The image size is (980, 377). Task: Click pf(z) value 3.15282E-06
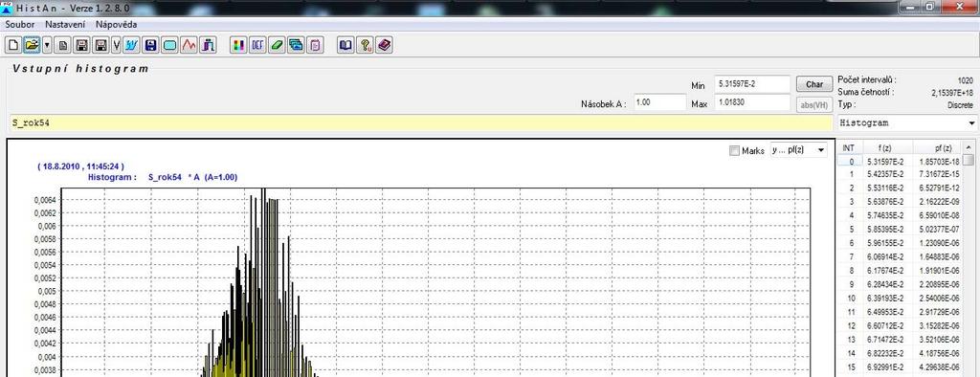[x=939, y=325]
